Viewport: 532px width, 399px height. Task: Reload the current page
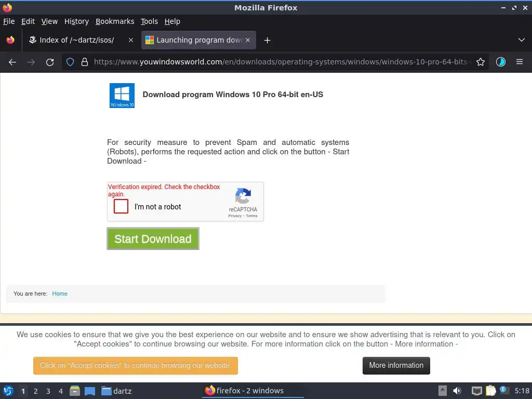tap(50, 62)
